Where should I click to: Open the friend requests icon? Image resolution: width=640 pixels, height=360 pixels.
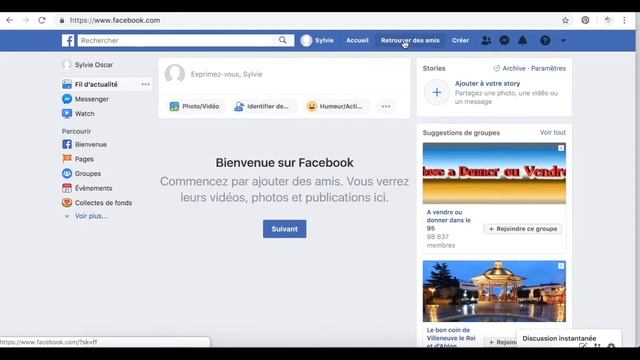click(486, 40)
